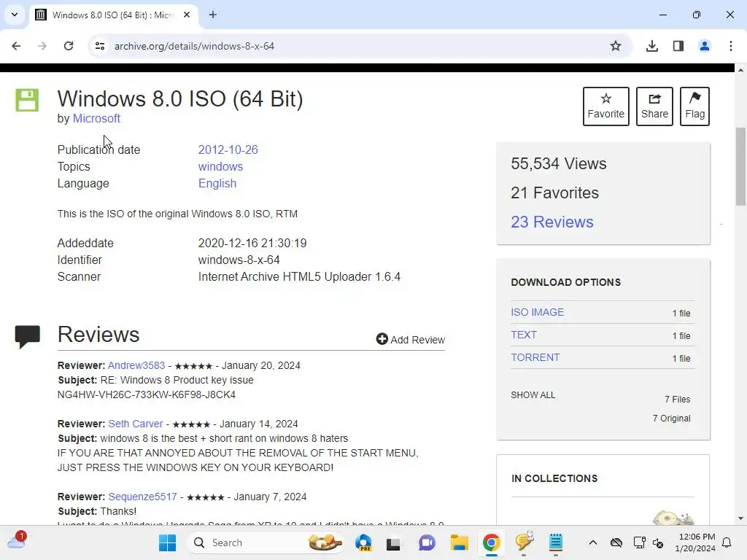The width and height of the screenshot is (747, 560).
Task: Download the ISO IMAGE option
Action: (x=538, y=312)
